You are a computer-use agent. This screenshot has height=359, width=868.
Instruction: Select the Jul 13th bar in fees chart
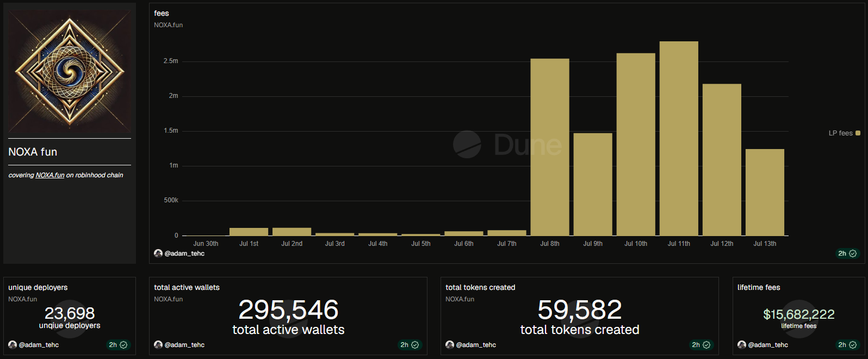point(765,192)
